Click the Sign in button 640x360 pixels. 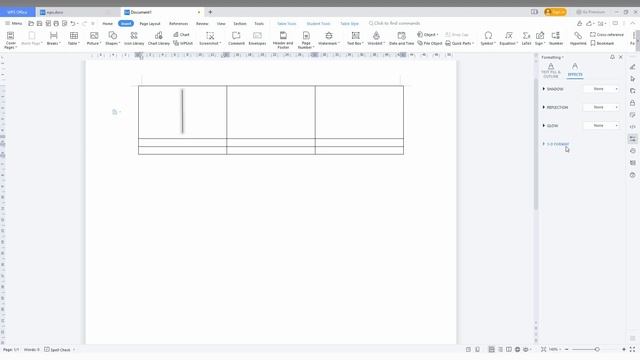tap(556, 12)
